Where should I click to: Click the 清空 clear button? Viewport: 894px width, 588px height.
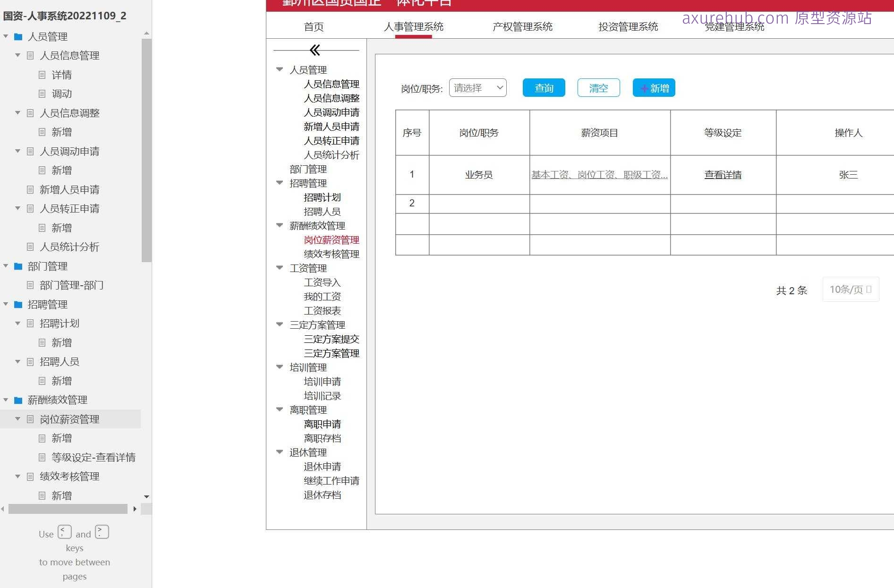pyautogui.click(x=598, y=87)
